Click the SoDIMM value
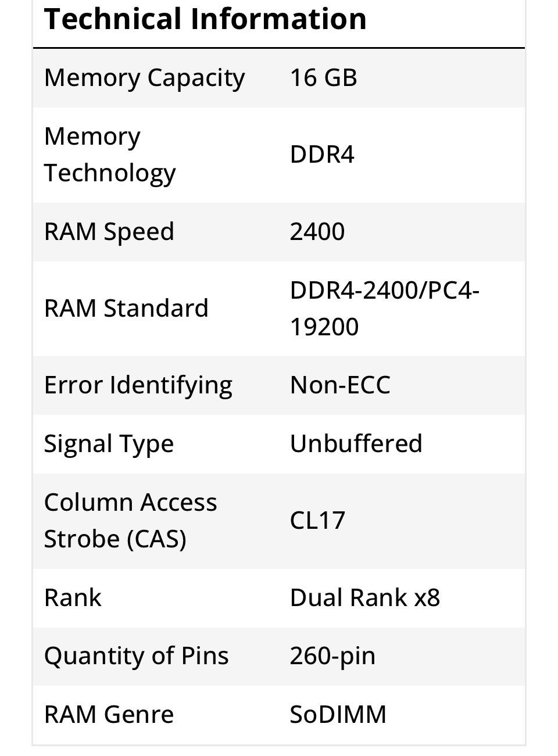Screen dimensions: 558x756 [338, 715]
